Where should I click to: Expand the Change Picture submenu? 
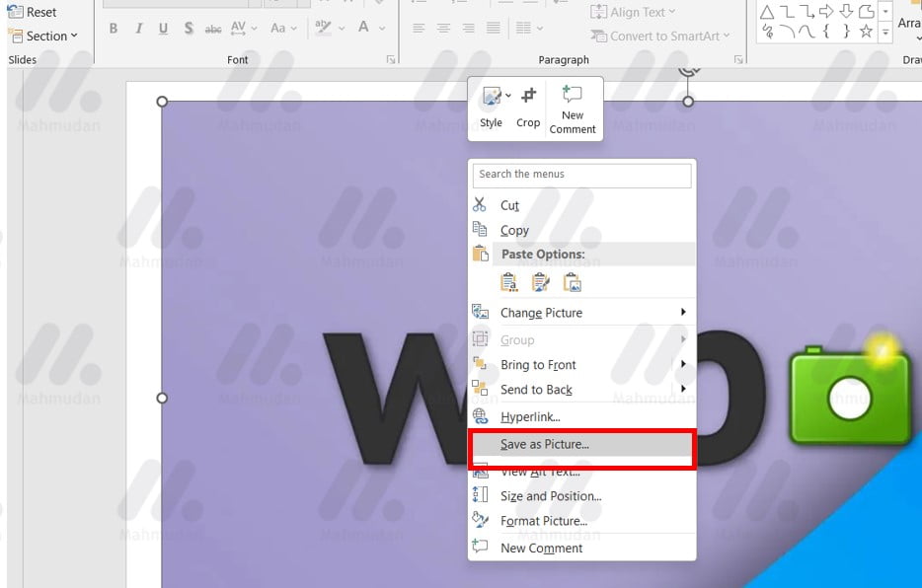coord(683,313)
